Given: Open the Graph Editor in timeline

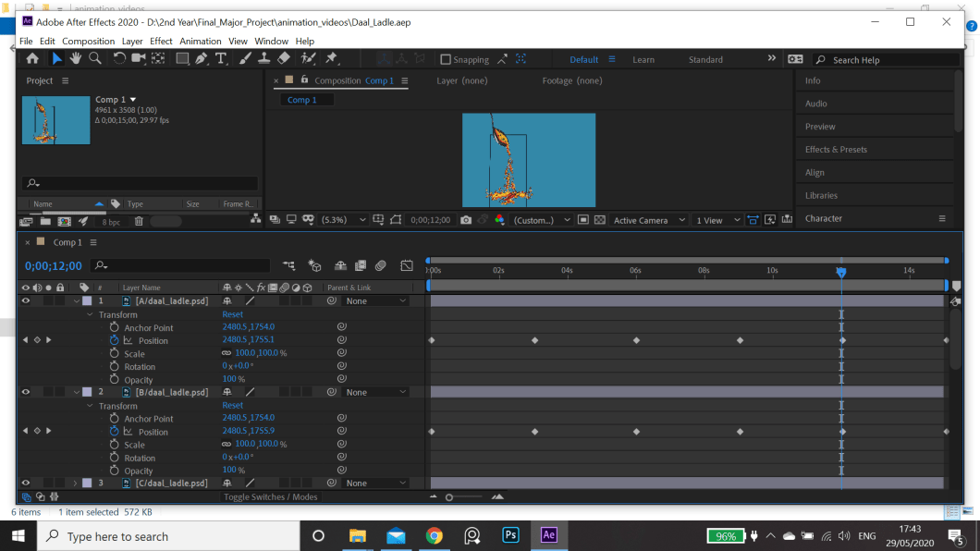Looking at the screenshot, I should click(406, 265).
